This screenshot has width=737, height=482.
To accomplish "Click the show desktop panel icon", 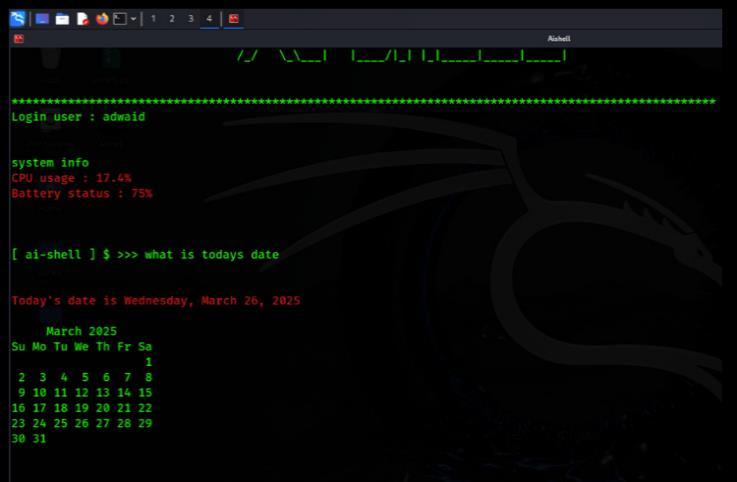I will (x=42, y=19).
